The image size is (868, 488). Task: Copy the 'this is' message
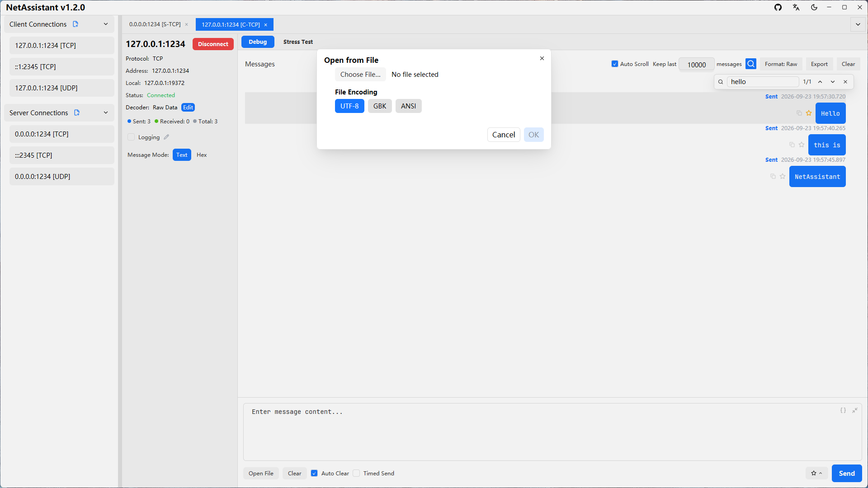tap(792, 145)
